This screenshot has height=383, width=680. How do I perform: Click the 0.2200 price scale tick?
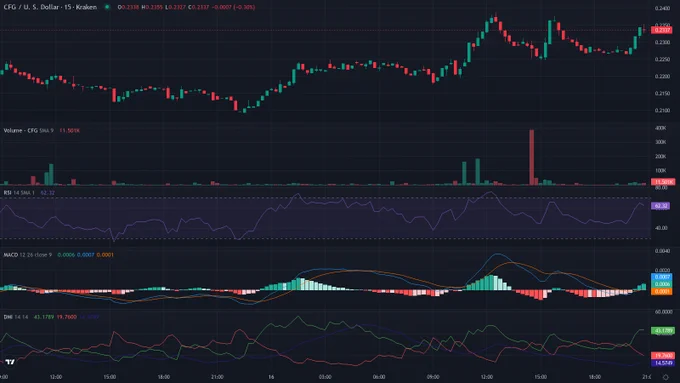pyautogui.click(x=662, y=76)
